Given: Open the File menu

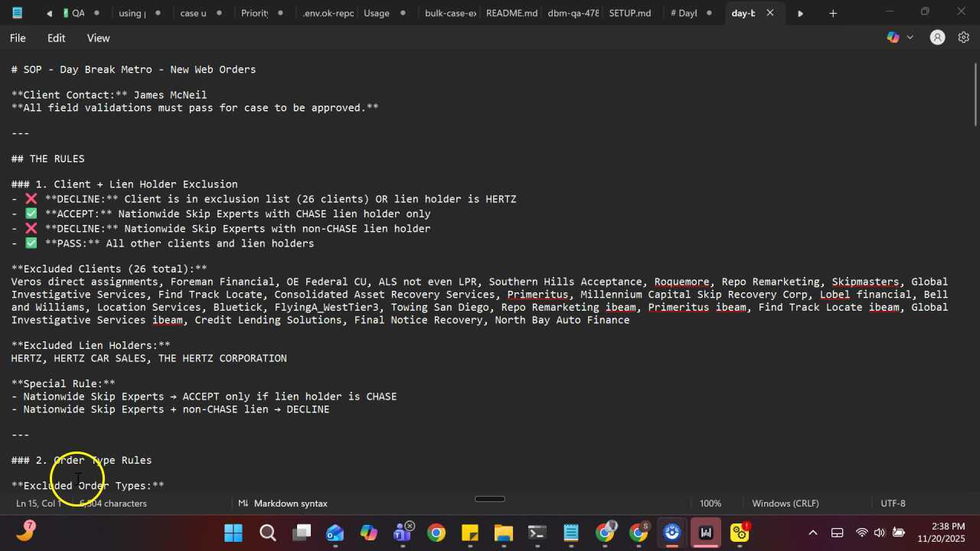Looking at the screenshot, I should (x=18, y=37).
